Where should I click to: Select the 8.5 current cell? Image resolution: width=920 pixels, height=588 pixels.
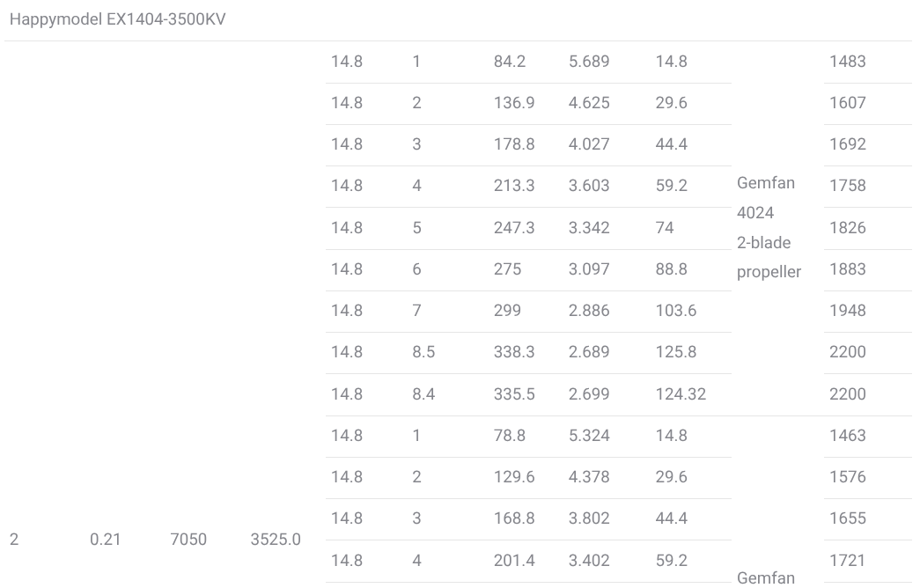point(423,352)
